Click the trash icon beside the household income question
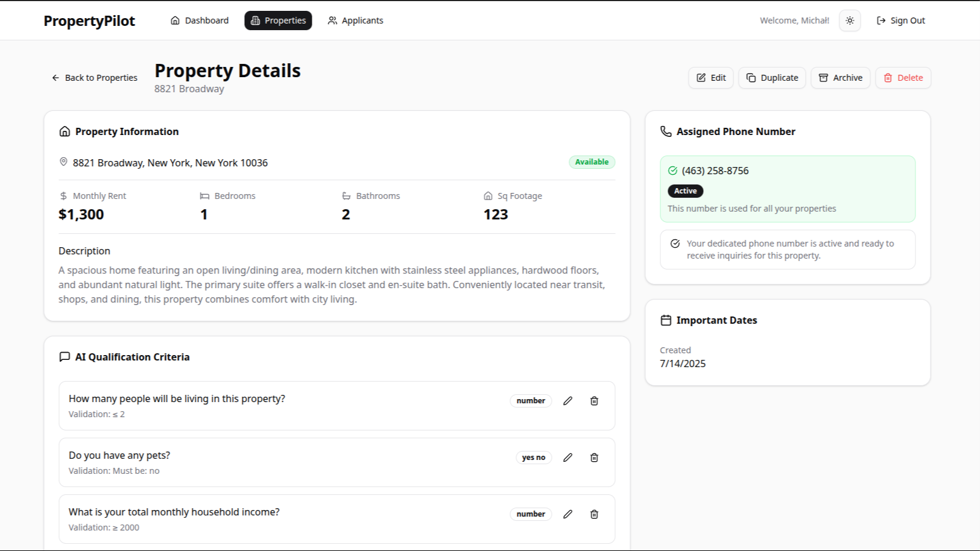Screen dimensions: 980x551 tap(594, 514)
